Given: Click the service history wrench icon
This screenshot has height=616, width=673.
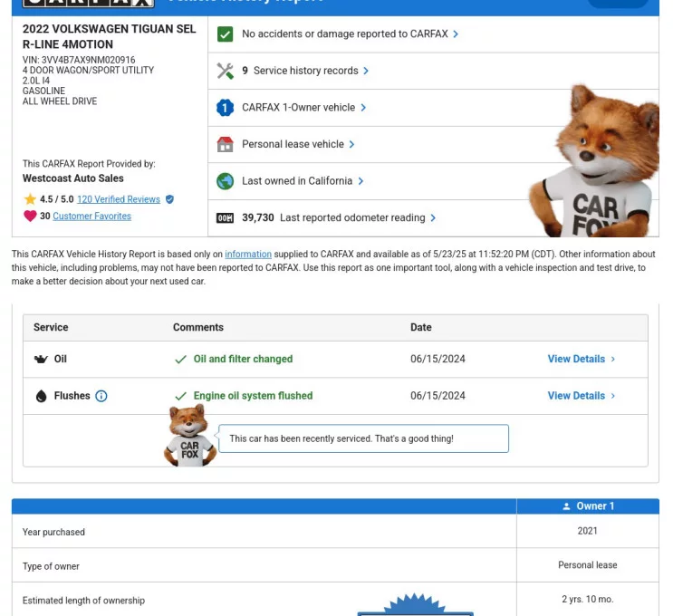Looking at the screenshot, I should pyautogui.click(x=226, y=71).
